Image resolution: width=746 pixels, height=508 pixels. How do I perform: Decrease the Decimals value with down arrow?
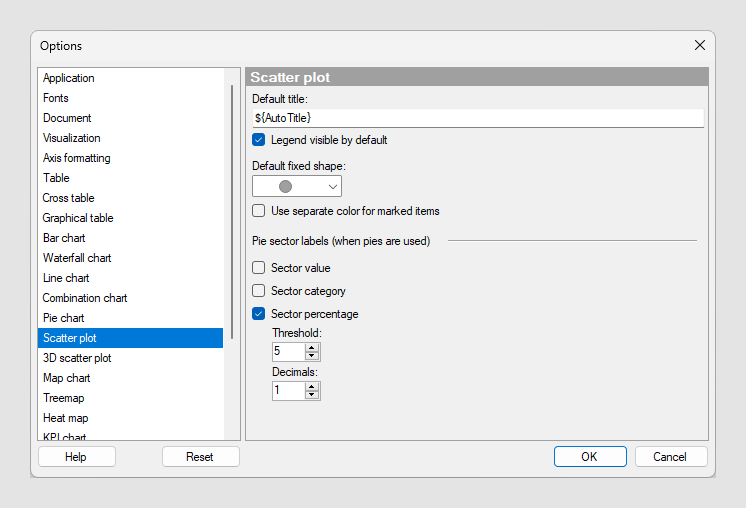click(312, 395)
